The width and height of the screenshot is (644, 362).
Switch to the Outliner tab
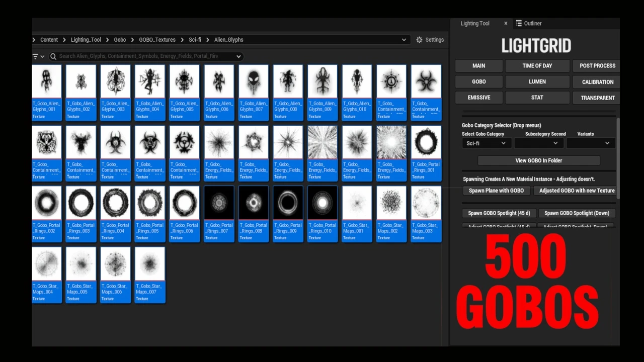click(x=532, y=24)
